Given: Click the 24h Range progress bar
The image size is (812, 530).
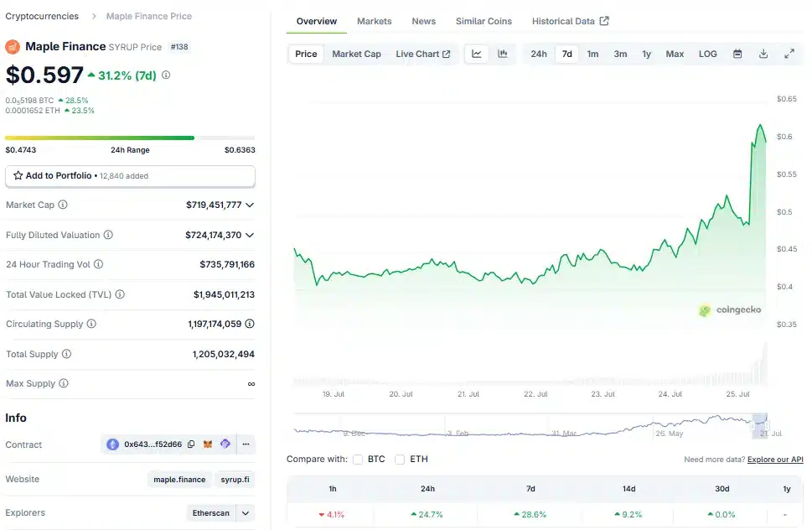Looking at the screenshot, I should pos(130,138).
